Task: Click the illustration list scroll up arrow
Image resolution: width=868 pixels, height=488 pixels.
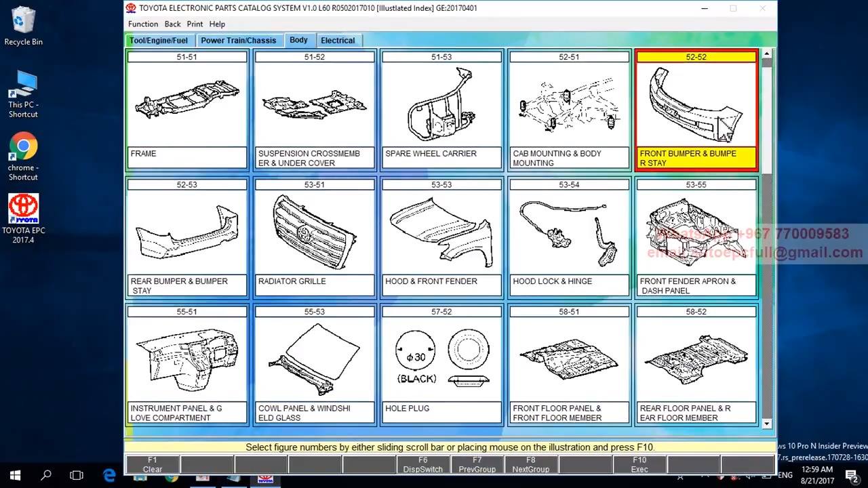Action: pos(767,54)
